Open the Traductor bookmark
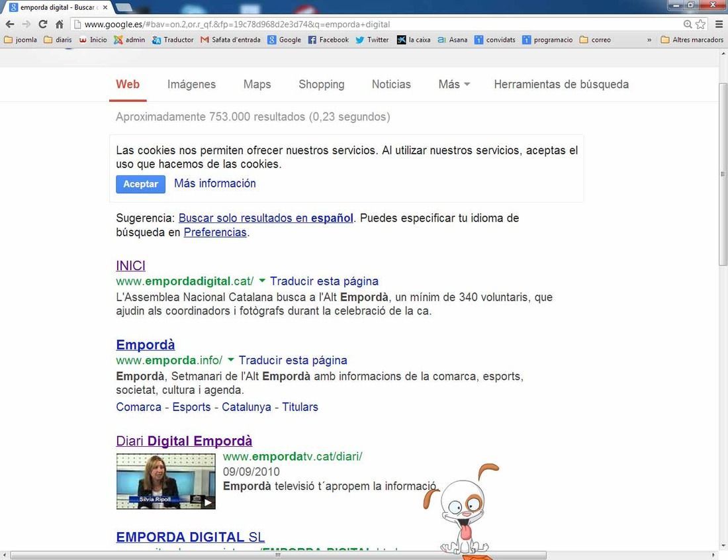 pos(173,40)
